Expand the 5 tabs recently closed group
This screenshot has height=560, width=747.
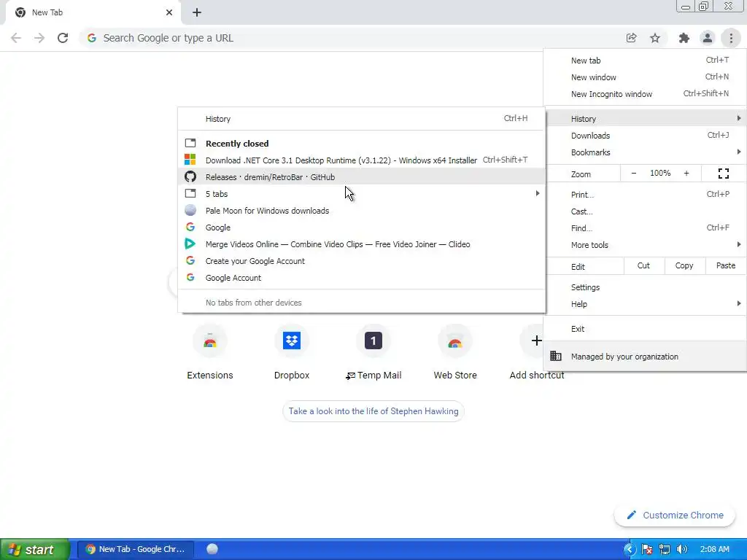[362, 194]
